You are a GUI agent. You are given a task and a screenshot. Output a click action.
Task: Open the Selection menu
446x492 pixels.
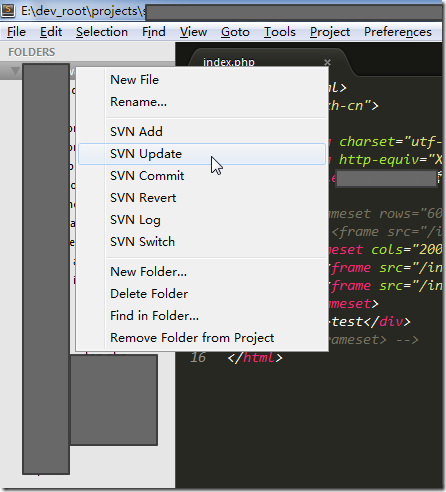coord(102,32)
